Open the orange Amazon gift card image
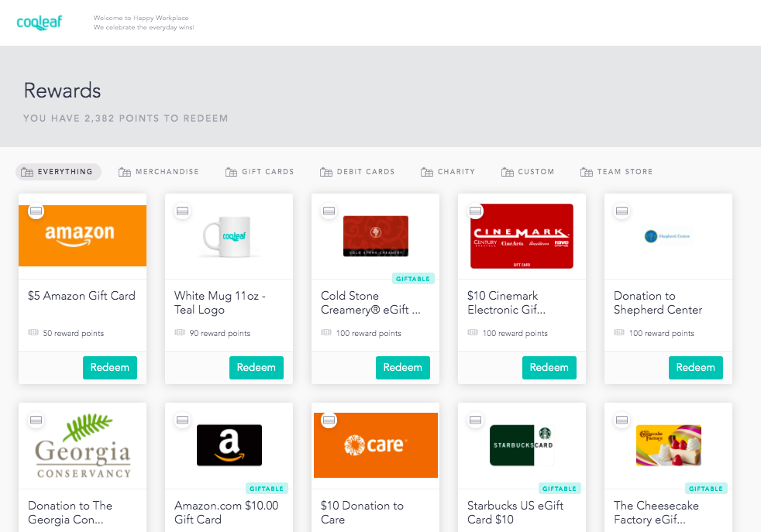Viewport: 761px width, 532px height. (x=82, y=235)
